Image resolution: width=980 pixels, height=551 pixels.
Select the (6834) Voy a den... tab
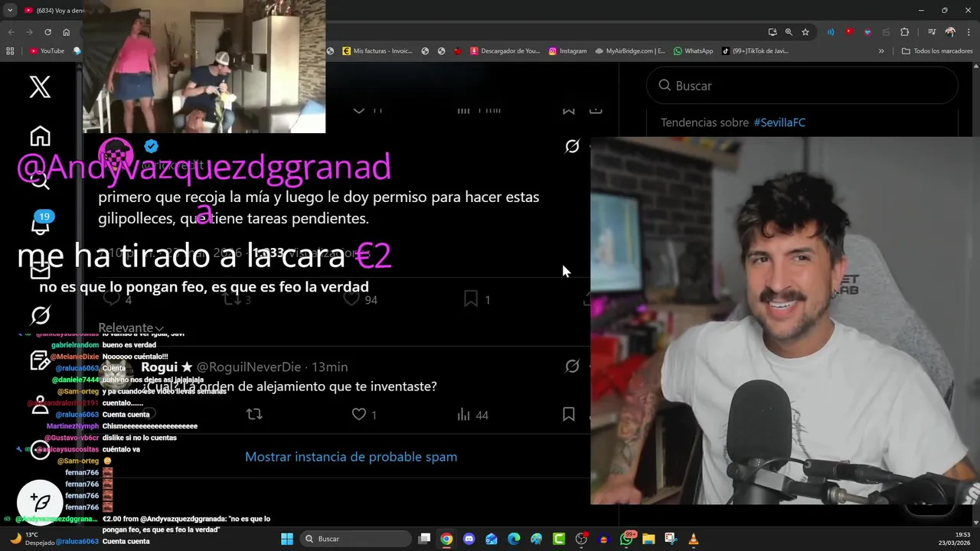point(52,10)
